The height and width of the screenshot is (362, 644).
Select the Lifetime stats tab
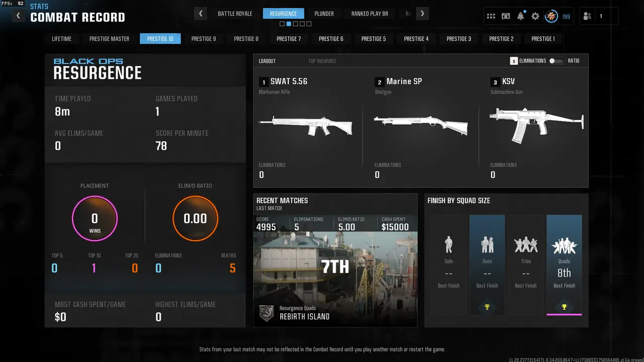tap(62, 39)
